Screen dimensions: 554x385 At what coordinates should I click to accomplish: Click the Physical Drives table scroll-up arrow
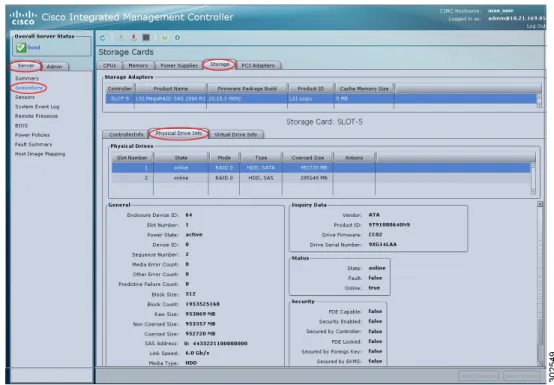pos(533,165)
